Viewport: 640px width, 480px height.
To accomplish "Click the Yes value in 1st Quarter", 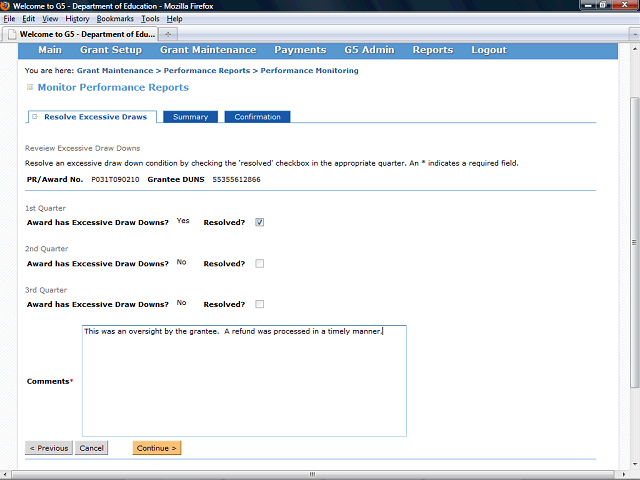I will pos(183,220).
